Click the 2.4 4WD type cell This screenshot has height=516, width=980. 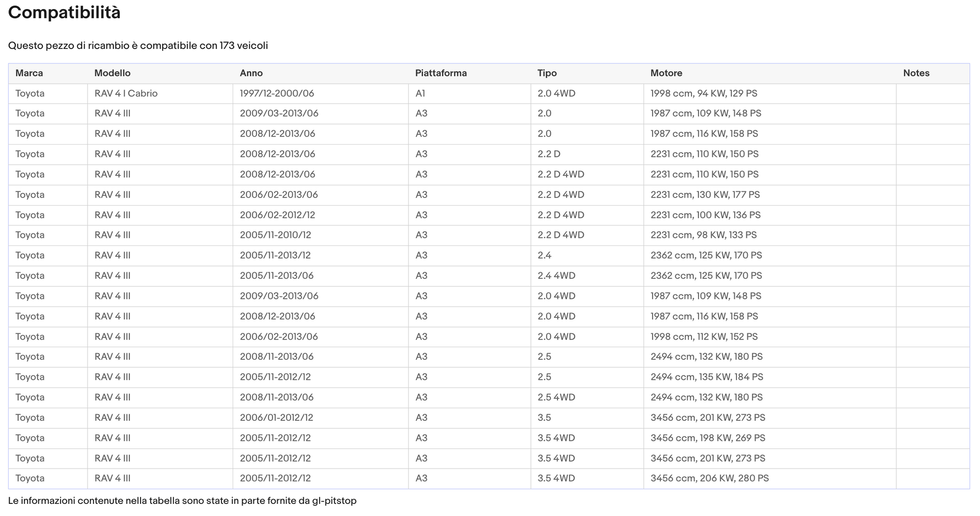pyautogui.click(x=587, y=276)
